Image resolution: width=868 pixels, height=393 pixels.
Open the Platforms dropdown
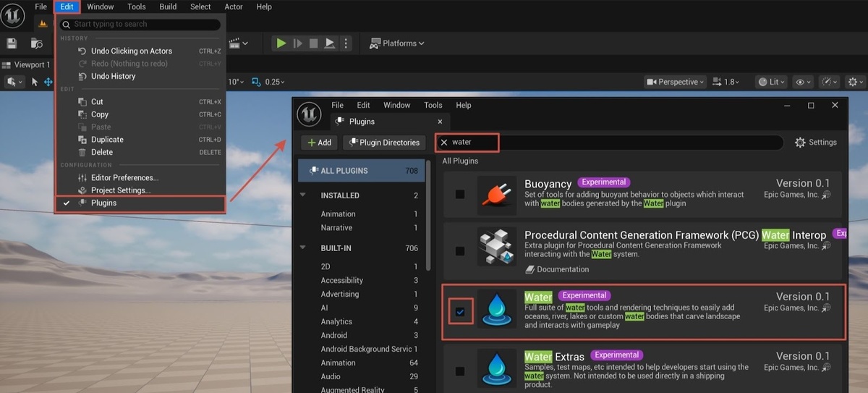pyautogui.click(x=397, y=43)
